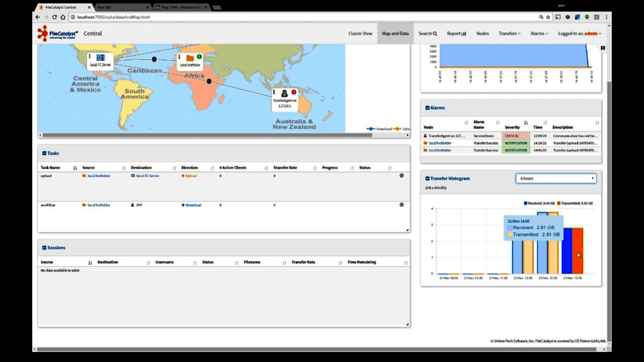Click the Download direction link
The width and height of the screenshot is (644, 362).
(x=191, y=205)
